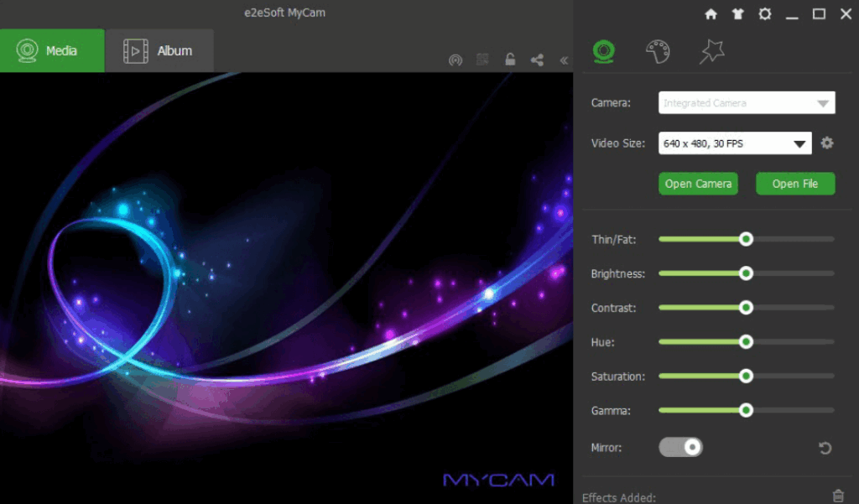This screenshot has height=504, width=859.
Task: Click the dimmed QR code icon
Action: pos(482,60)
